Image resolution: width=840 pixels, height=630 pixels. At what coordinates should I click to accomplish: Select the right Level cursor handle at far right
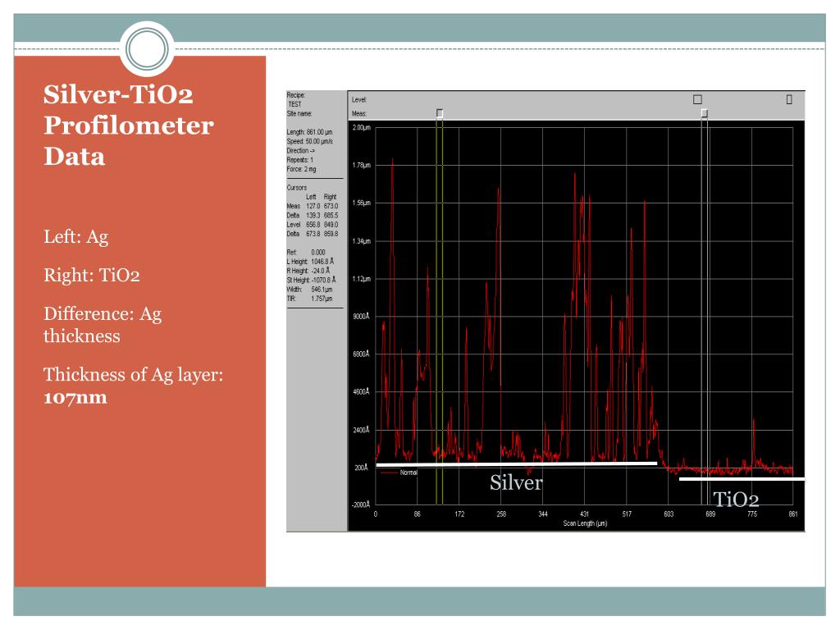point(789,99)
